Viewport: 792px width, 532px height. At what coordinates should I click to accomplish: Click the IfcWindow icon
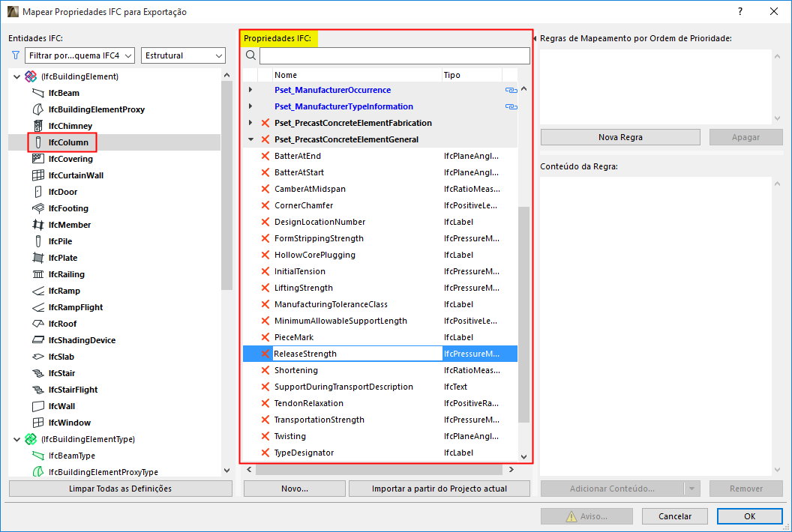click(38, 423)
